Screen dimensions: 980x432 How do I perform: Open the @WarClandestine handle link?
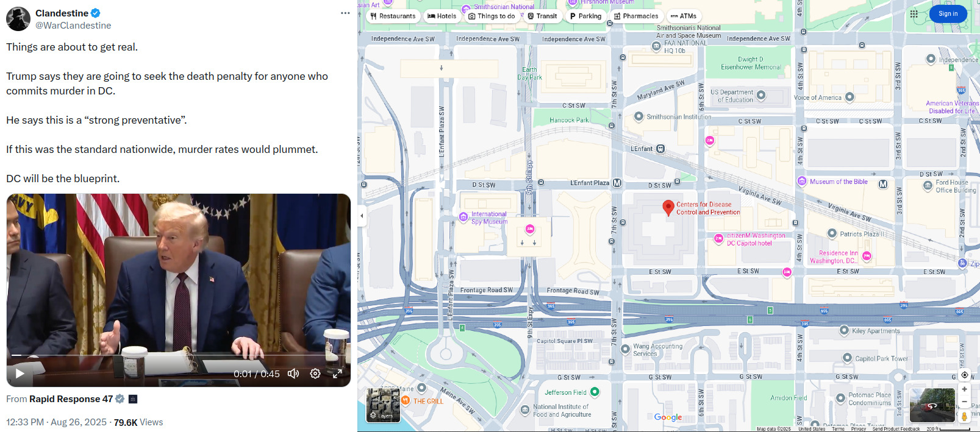coord(73,26)
